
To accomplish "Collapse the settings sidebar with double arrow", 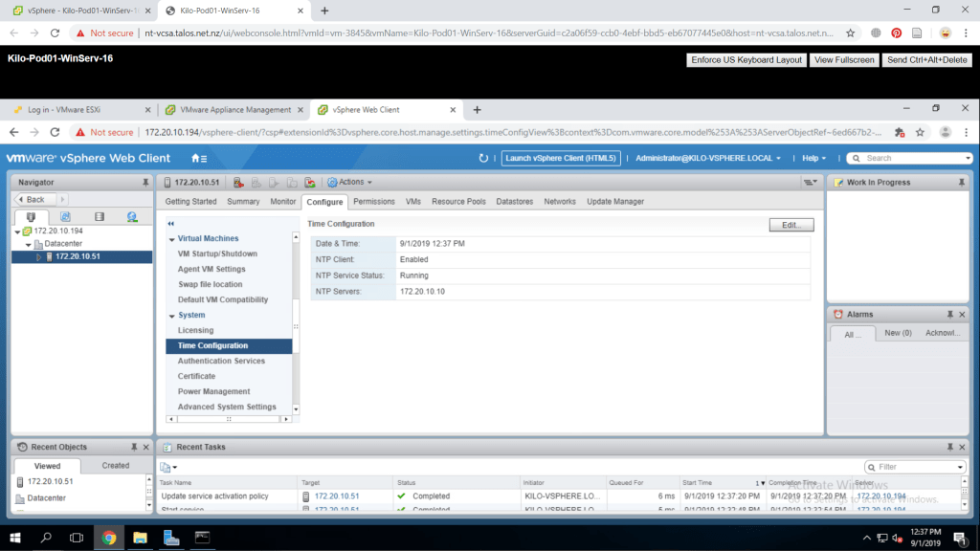I will pos(170,223).
